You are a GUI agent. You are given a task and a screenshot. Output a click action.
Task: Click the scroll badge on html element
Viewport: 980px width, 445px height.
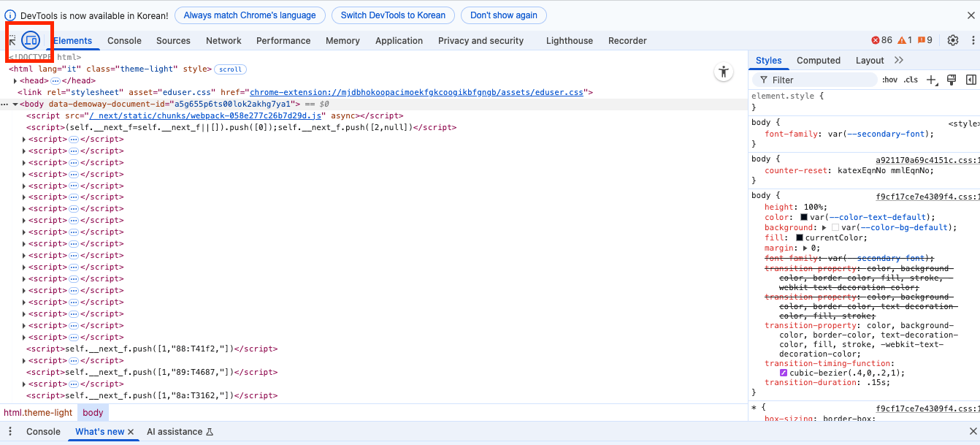(x=230, y=69)
